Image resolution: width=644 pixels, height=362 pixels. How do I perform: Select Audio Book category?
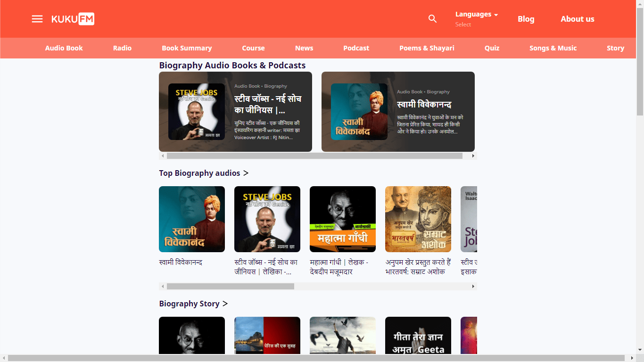pos(64,48)
